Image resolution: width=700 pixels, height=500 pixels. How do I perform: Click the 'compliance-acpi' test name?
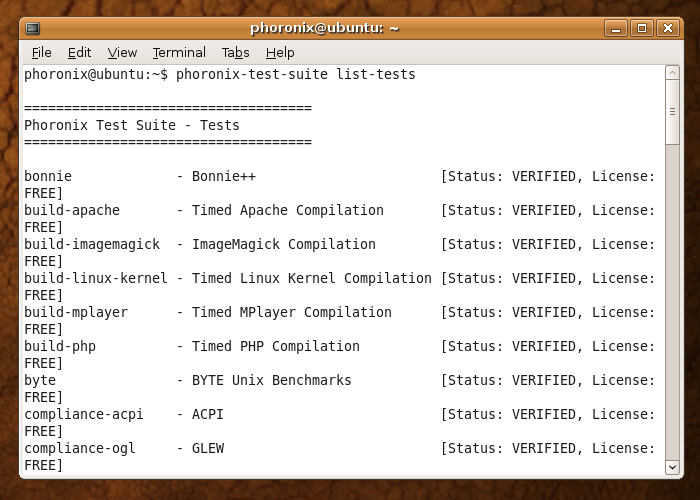(x=84, y=414)
